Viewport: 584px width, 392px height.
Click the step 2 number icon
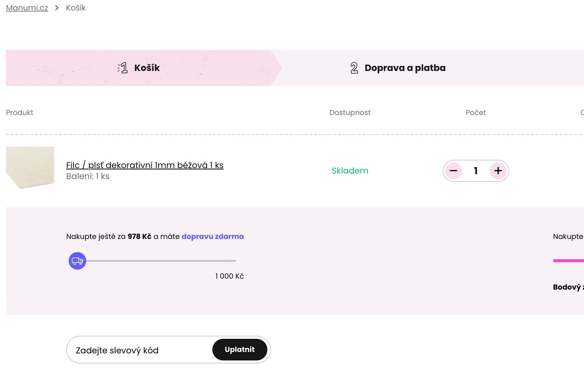coord(354,68)
